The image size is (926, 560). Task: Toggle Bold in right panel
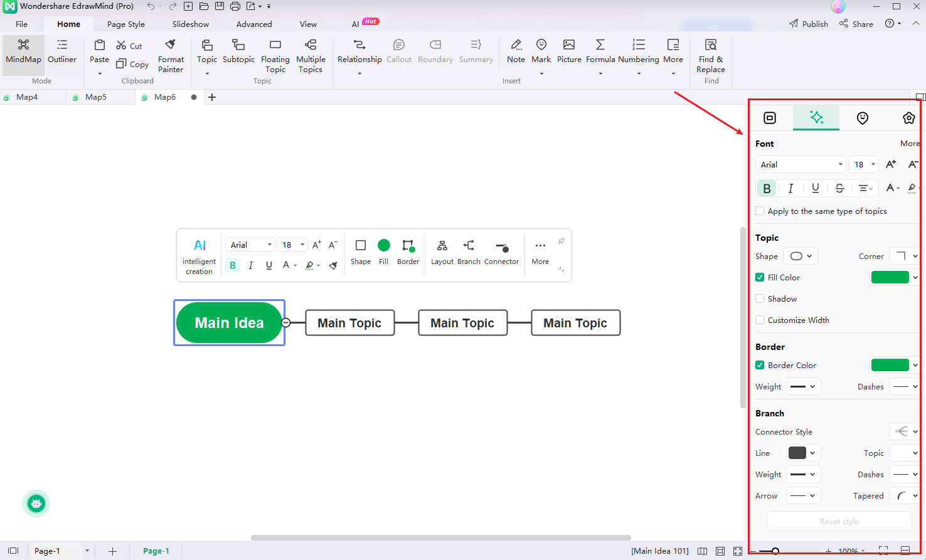[767, 188]
